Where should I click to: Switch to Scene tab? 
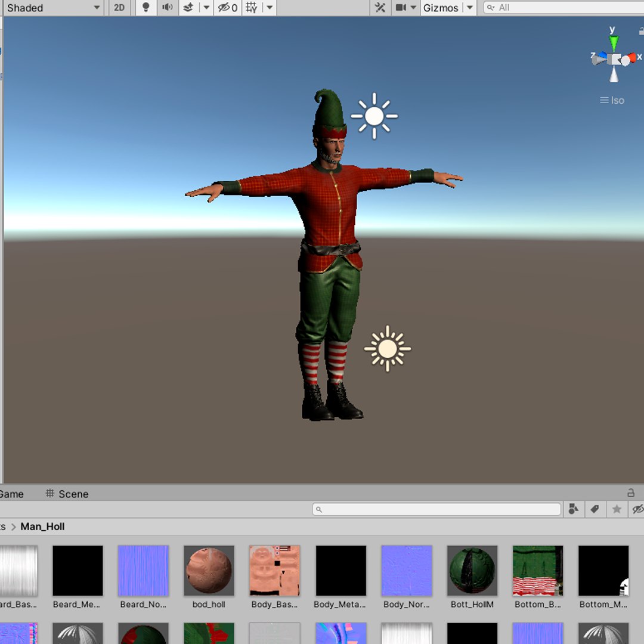pyautogui.click(x=67, y=494)
